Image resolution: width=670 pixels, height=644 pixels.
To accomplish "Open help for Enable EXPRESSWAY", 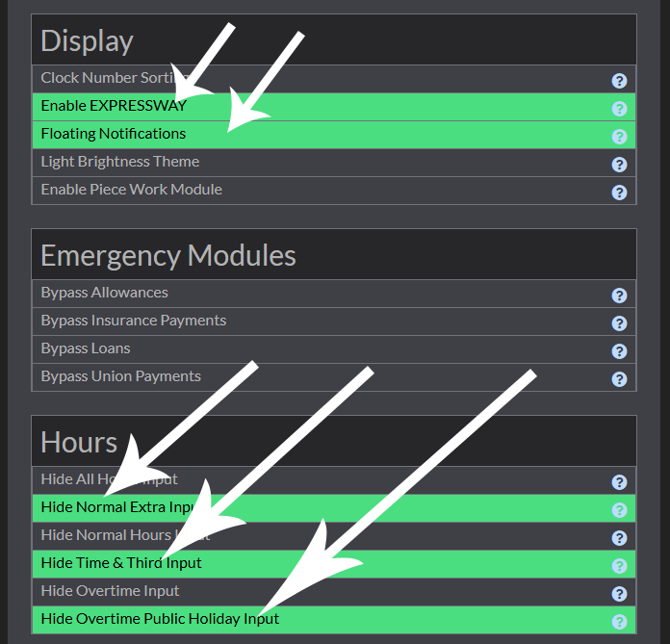I will 619,109.
